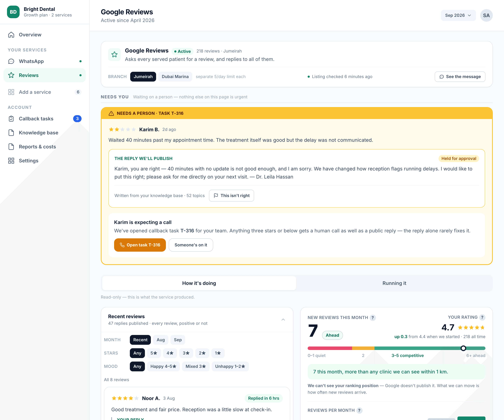Filter reviews by 4 stars
504x420 pixels.
(170, 353)
